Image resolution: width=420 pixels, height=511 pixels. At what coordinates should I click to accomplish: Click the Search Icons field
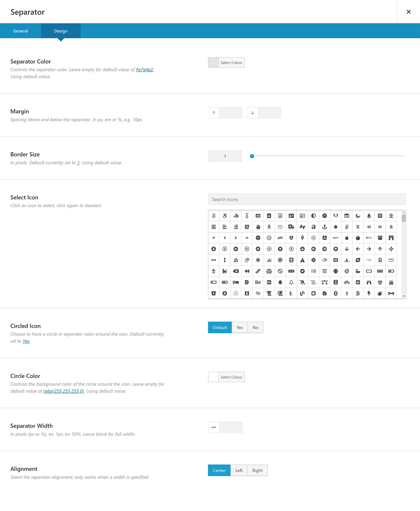coord(306,199)
